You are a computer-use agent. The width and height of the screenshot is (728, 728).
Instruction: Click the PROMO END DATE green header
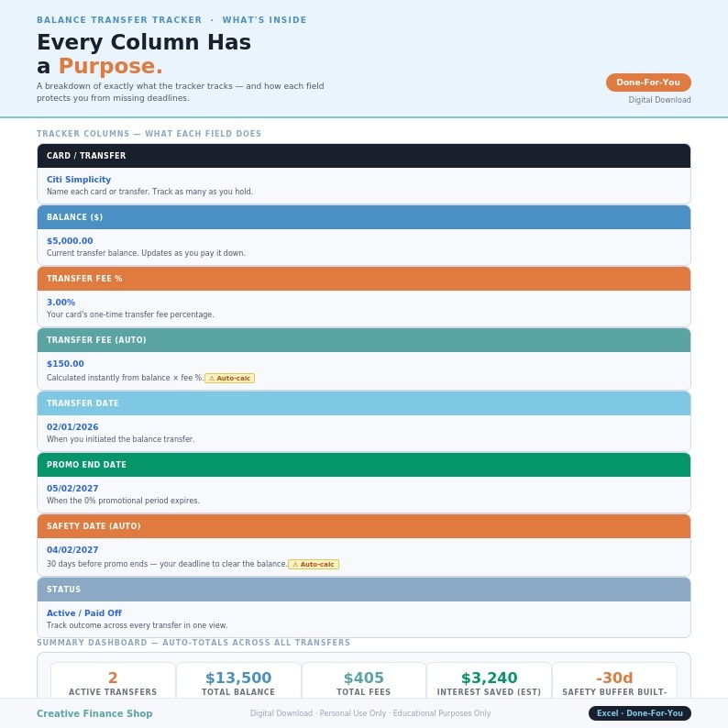pos(363,464)
